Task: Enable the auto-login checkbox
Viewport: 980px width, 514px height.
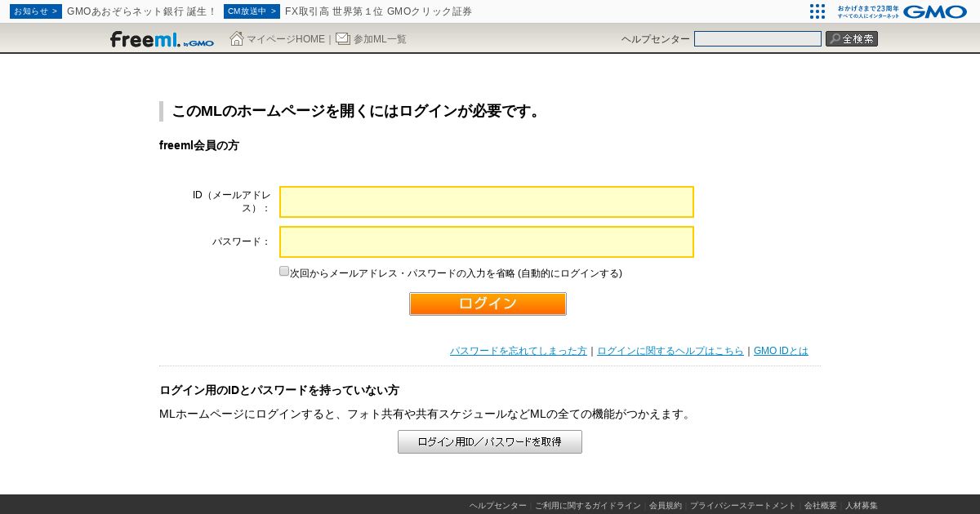Action: 284,271
